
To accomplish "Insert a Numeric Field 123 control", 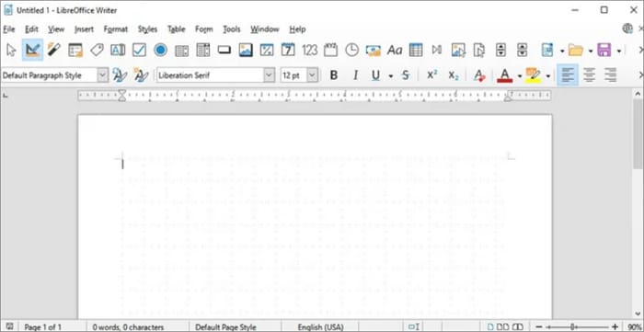I will click(310, 50).
